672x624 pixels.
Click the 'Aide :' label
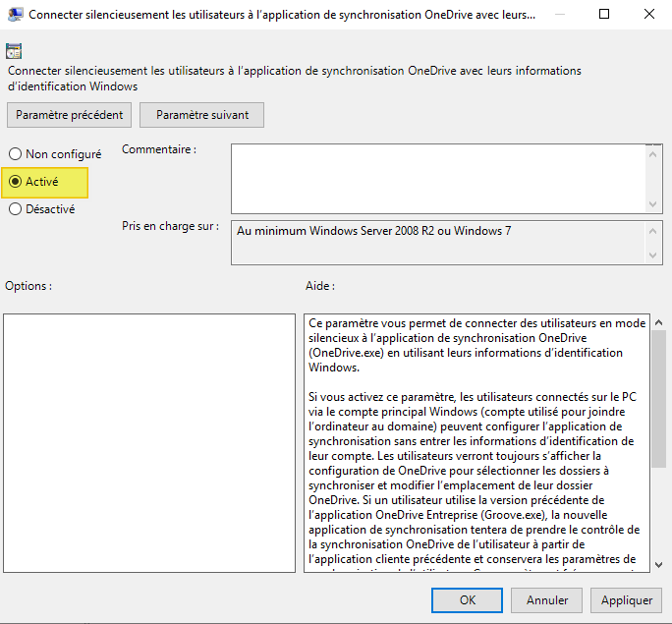click(320, 286)
